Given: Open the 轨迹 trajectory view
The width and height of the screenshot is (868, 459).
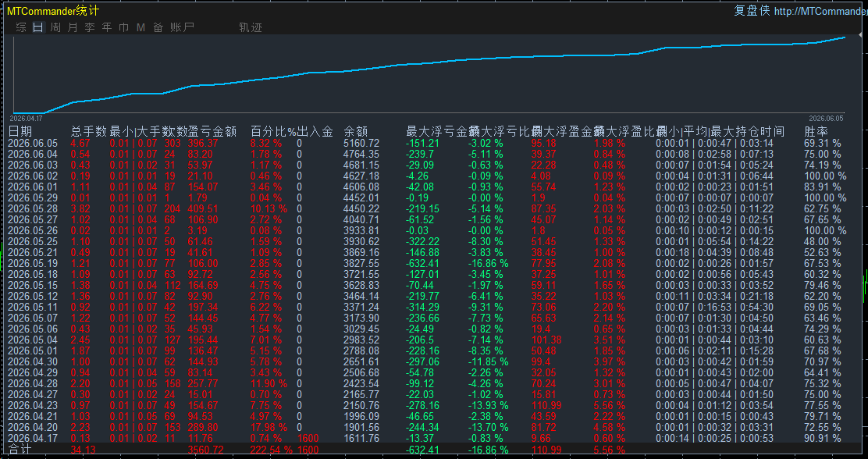Looking at the screenshot, I should 251,27.
